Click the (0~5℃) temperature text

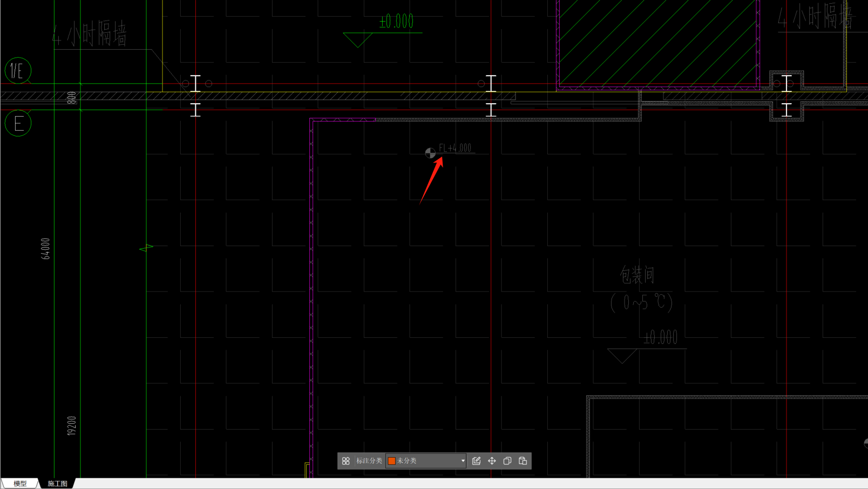642,302
